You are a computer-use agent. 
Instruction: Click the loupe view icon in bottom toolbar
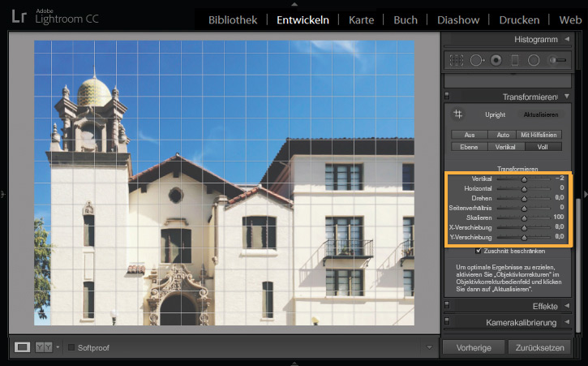tap(22, 347)
